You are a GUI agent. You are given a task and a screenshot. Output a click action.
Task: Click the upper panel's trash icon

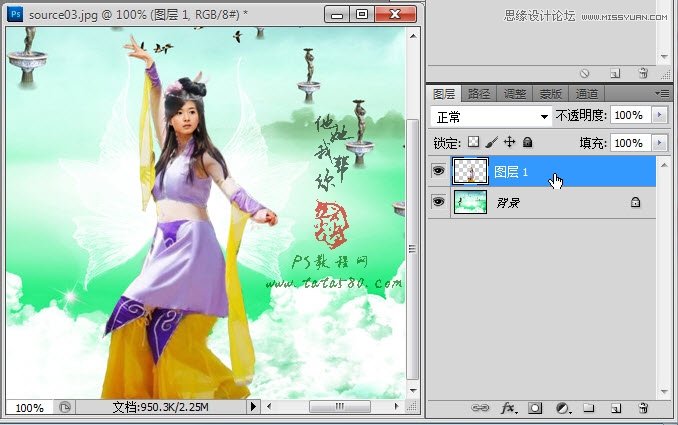point(643,73)
